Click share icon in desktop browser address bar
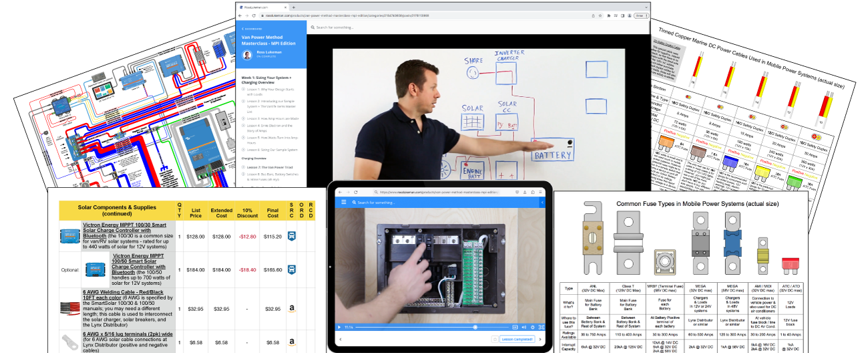The width and height of the screenshot is (868, 353). (592, 15)
